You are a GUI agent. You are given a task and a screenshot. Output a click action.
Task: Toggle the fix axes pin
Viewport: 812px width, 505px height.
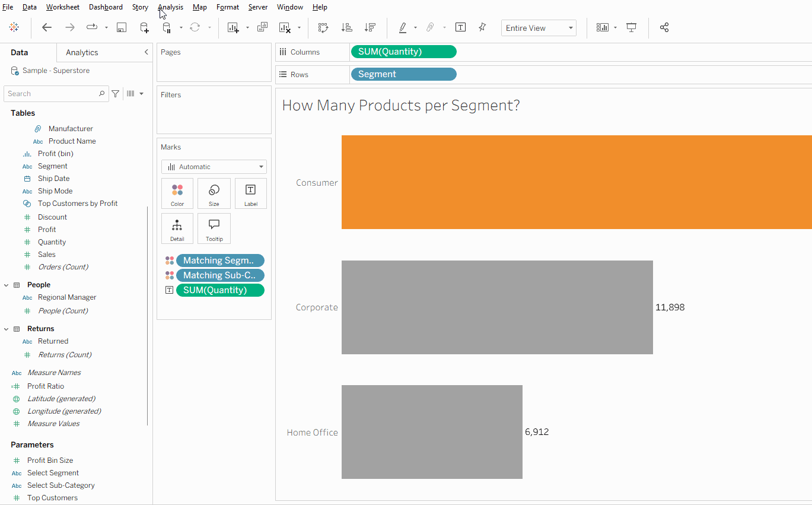(482, 27)
